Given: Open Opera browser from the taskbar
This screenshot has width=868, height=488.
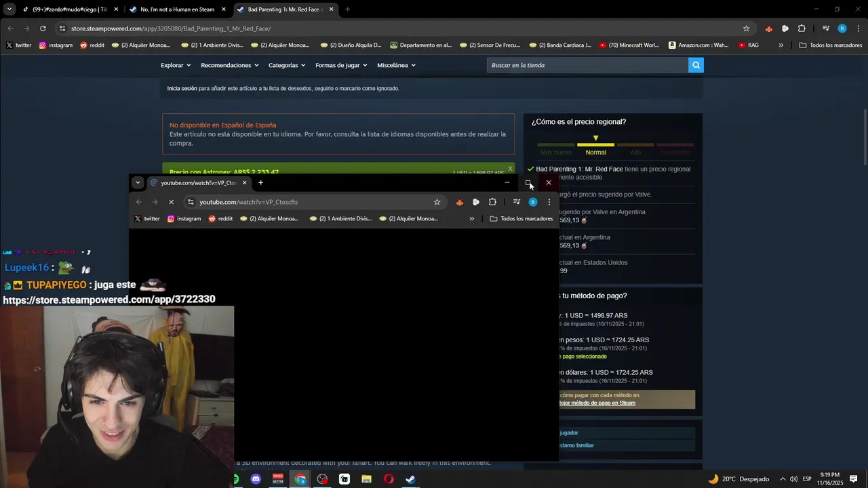Looking at the screenshot, I should click(x=389, y=479).
